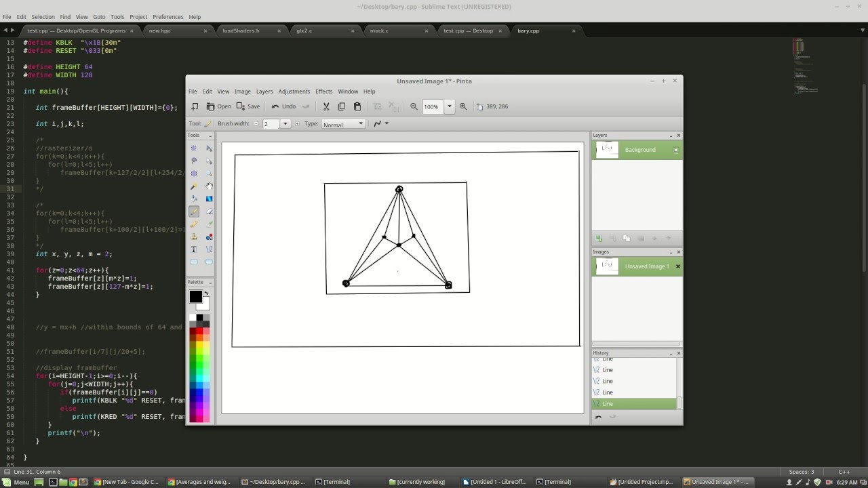Click the New image toolbar icon

[195, 106]
